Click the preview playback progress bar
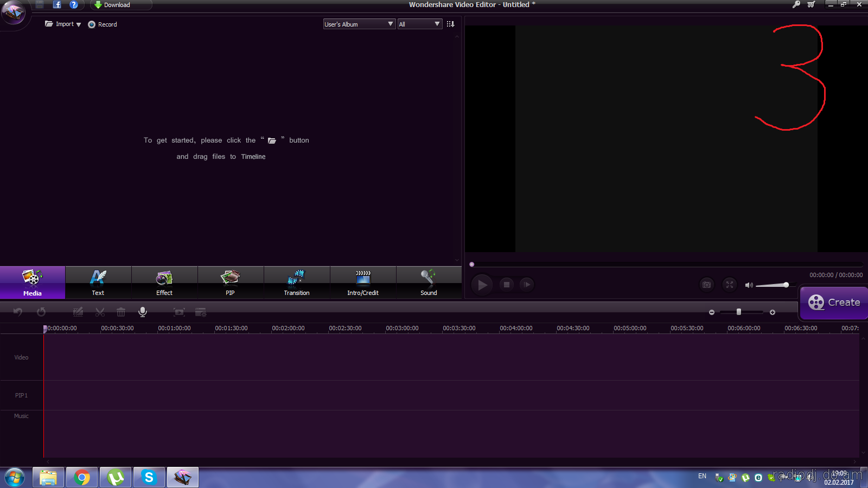The height and width of the screenshot is (488, 868). tap(666, 265)
